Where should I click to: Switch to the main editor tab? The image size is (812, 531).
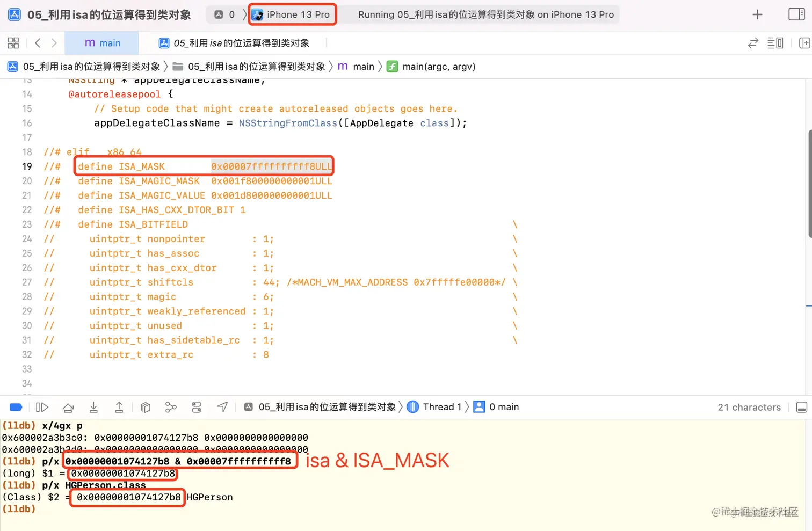(x=102, y=43)
